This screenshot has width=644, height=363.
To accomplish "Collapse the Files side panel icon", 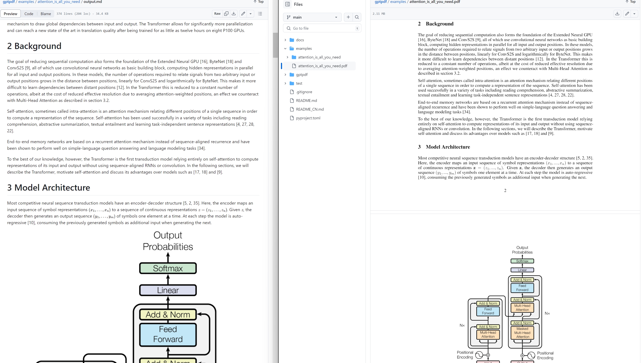I will pos(288,4).
